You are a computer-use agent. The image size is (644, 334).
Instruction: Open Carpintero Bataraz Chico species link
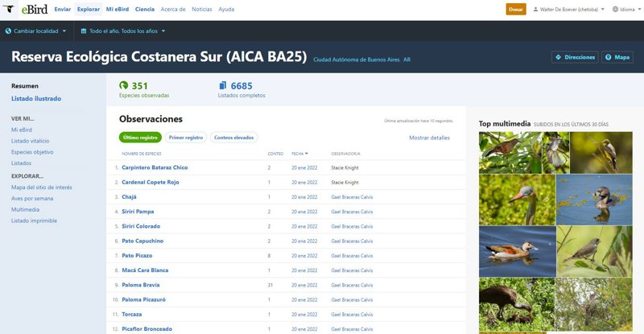coord(155,167)
